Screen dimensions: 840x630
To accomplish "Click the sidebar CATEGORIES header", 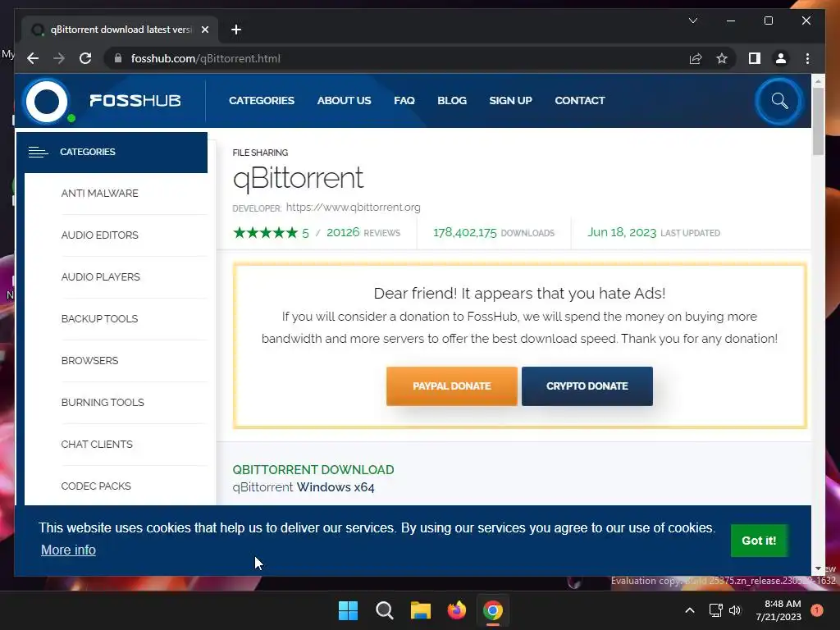I will click(112, 152).
